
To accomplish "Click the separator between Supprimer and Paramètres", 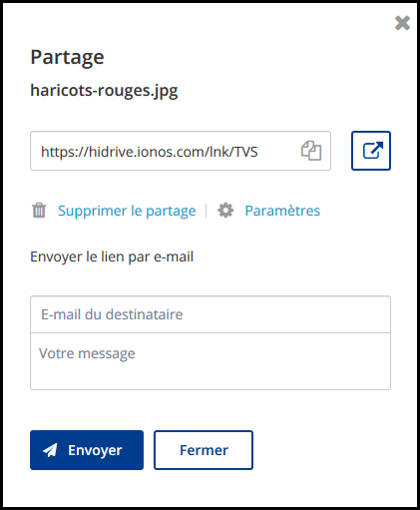I will pyautogui.click(x=207, y=211).
